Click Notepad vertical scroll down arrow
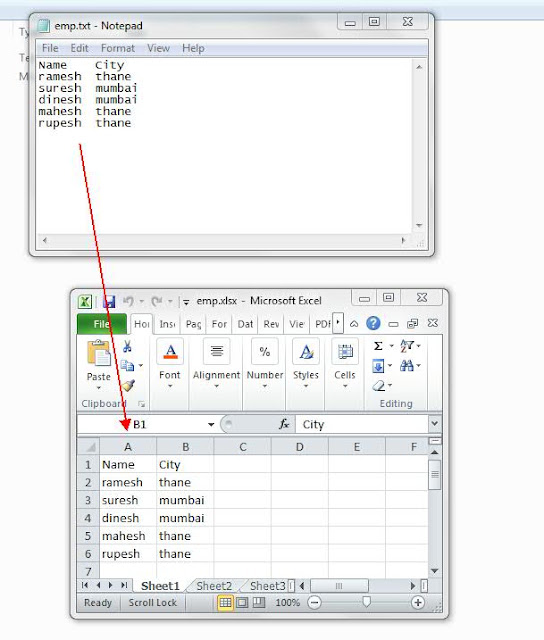This screenshot has width=544, height=640. tap(419, 226)
